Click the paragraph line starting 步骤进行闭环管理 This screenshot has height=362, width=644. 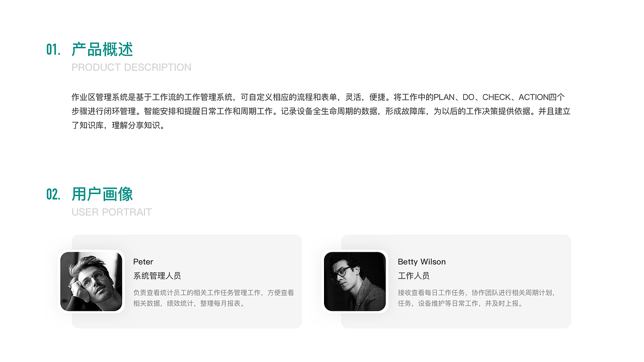tap(321, 111)
